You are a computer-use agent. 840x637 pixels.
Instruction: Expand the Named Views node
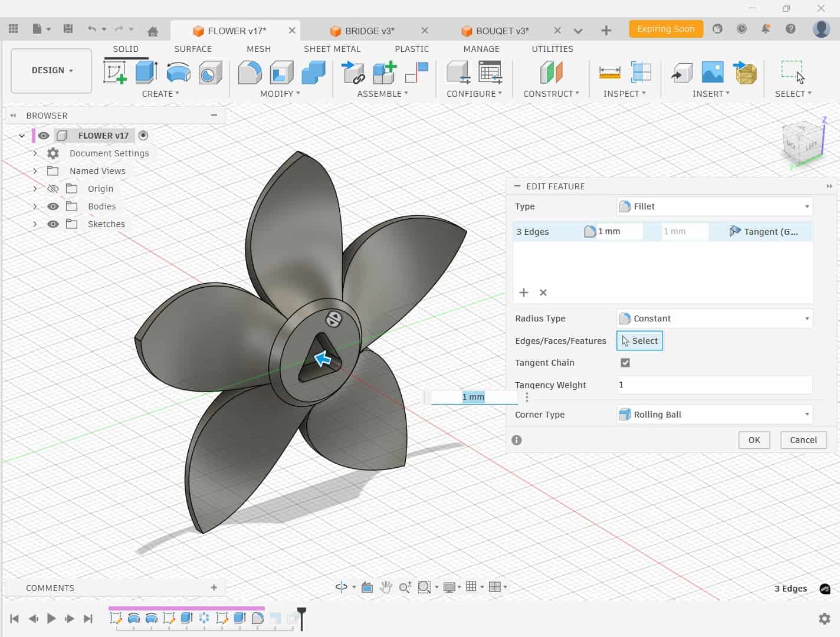35,171
